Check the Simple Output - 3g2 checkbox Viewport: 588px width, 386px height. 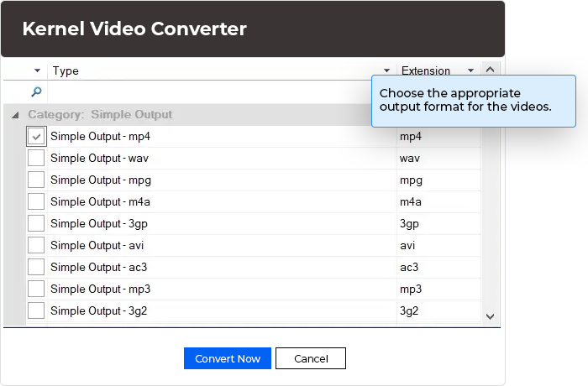[36, 310]
